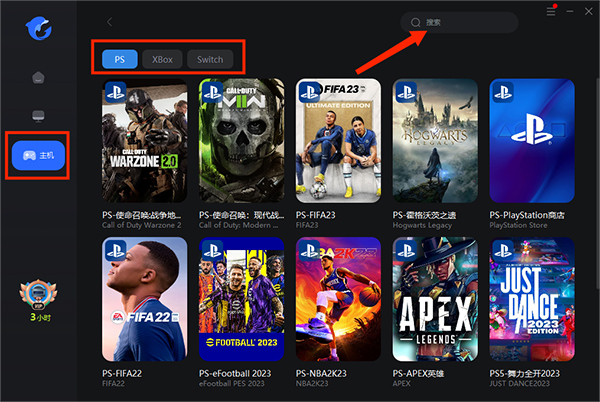Choose the Hogwarts Legacy game cover

(435, 141)
